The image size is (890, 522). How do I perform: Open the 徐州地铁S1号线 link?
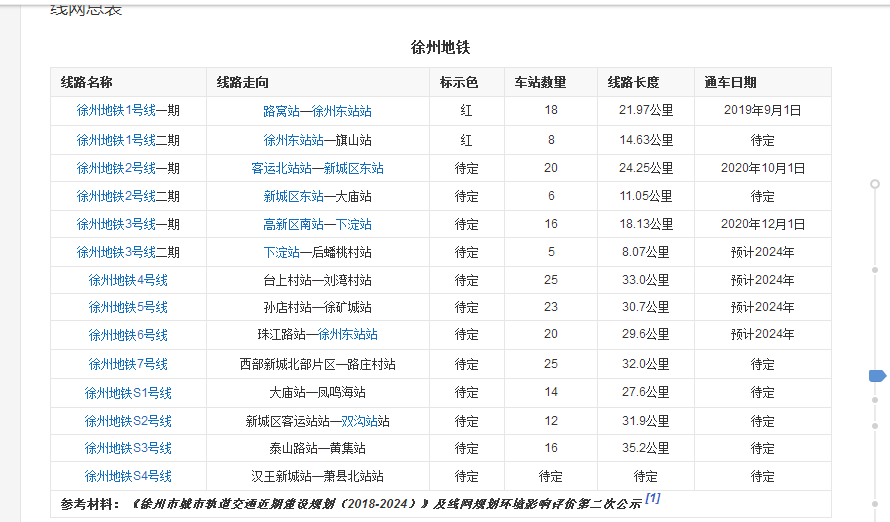coord(128,393)
